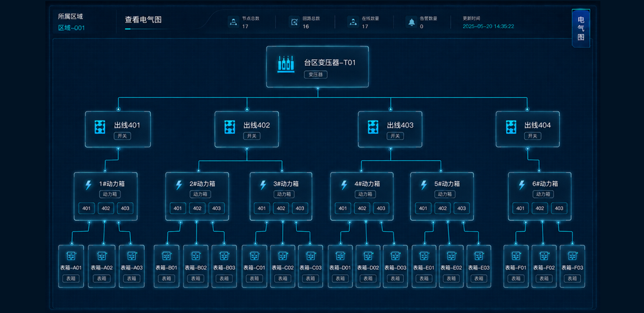Select the 表箱-F01 node label
The height and width of the screenshot is (313, 644).
(516, 268)
